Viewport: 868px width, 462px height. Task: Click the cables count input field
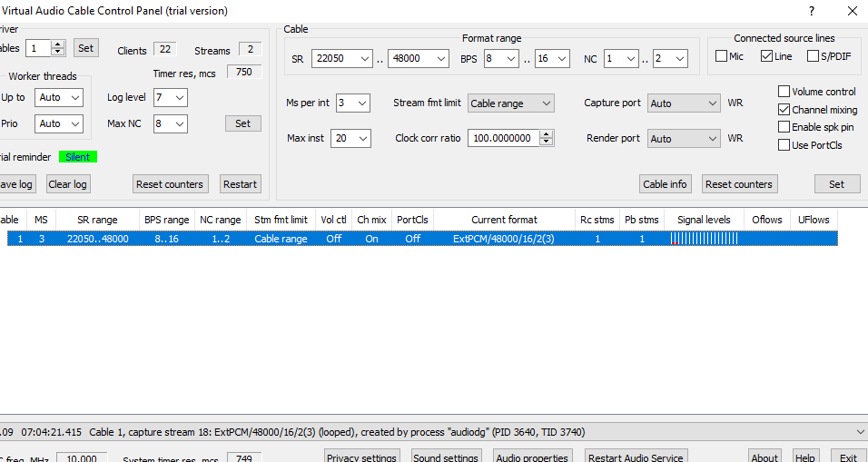pos(39,48)
